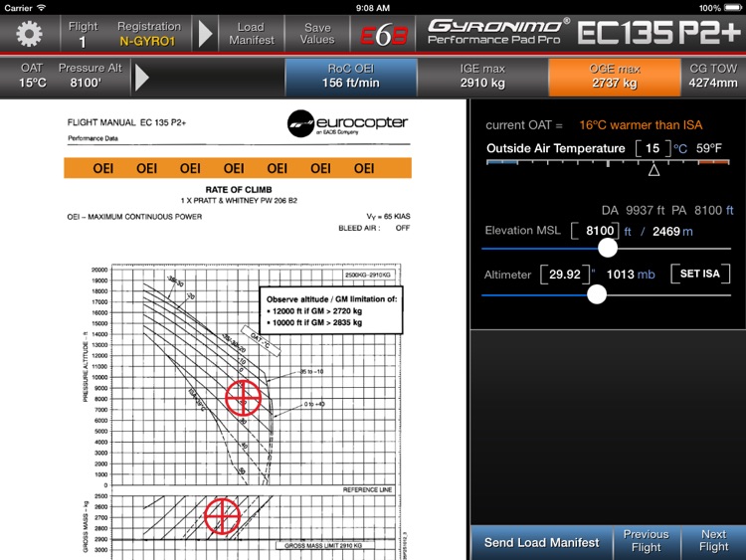Tap the EC135 P2+ title
This screenshot has width=746, height=560.
coord(660,33)
